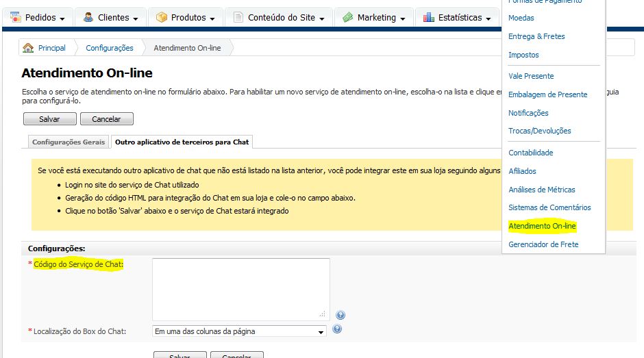Click the Marketing tag icon
Image resolution: width=644 pixels, height=358 pixels.
[348, 17]
